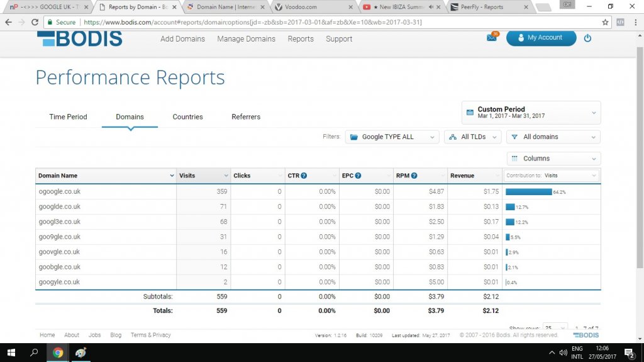Click the goo9gle.co.uk domain row

[318, 237]
